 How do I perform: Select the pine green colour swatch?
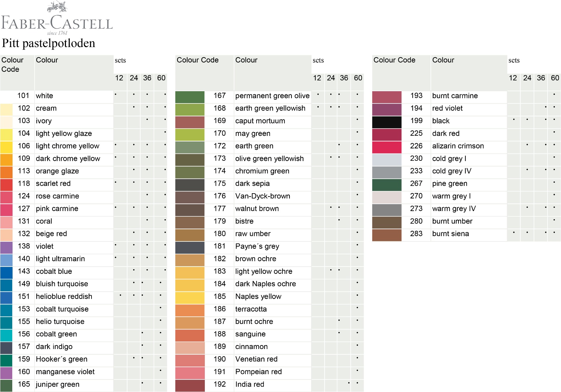point(387,185)
